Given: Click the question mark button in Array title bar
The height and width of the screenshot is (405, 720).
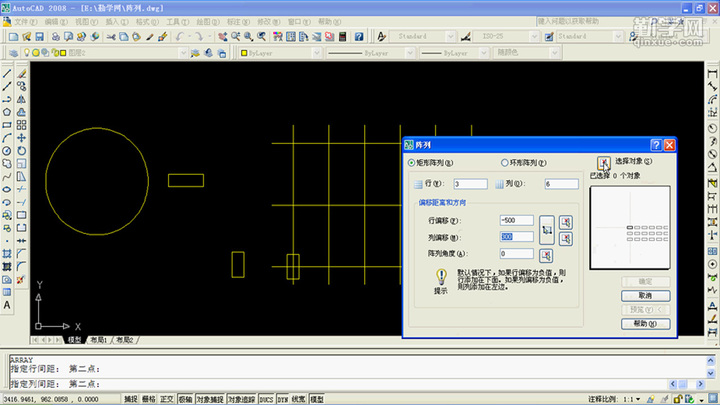Looking at the screenshot, I should click(x=656, y=145).
